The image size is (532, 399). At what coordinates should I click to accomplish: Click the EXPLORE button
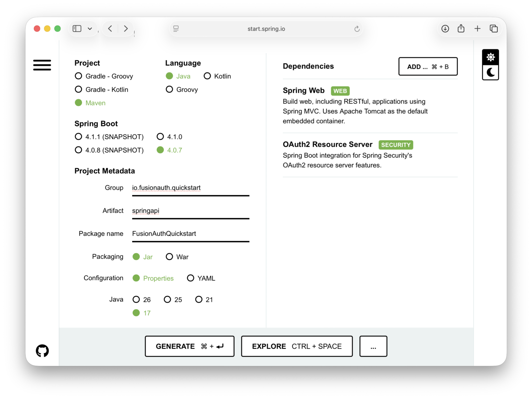pos(297,346)
